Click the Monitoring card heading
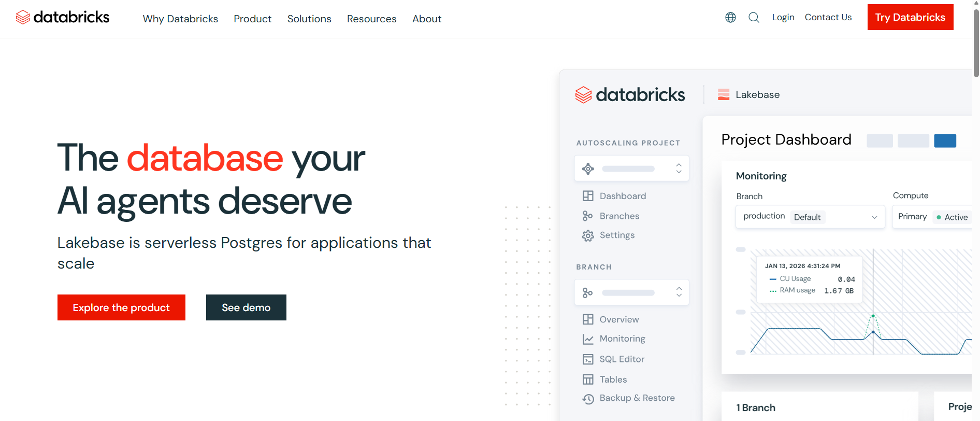 coord(761,176)
